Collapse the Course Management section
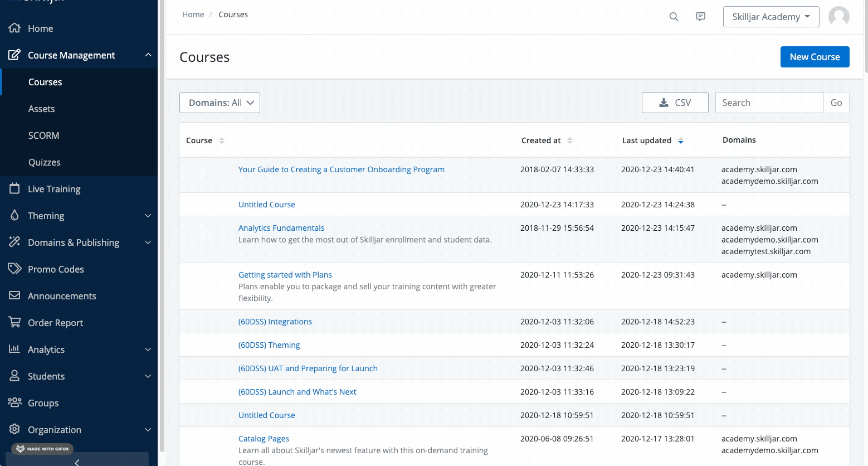Screen dimensions: 868x466 [148, 55]
